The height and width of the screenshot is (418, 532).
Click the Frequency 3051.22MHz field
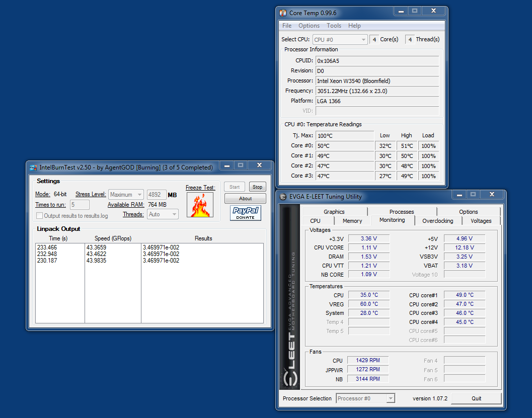coord(377,91)
